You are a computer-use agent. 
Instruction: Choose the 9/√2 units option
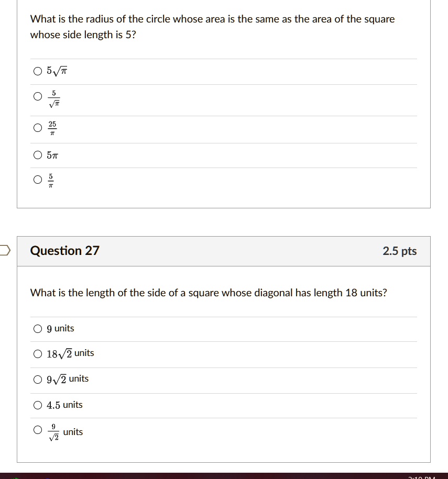[38, 430]
